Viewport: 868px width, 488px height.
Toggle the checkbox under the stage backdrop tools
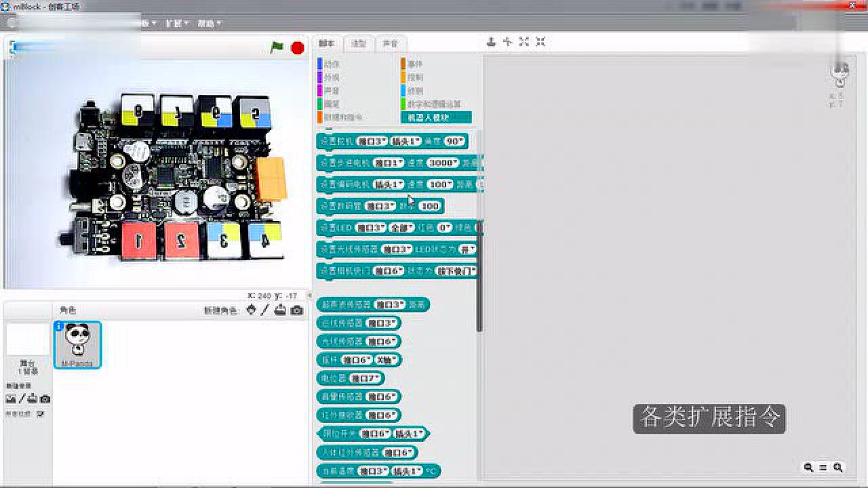coord(40,413)
